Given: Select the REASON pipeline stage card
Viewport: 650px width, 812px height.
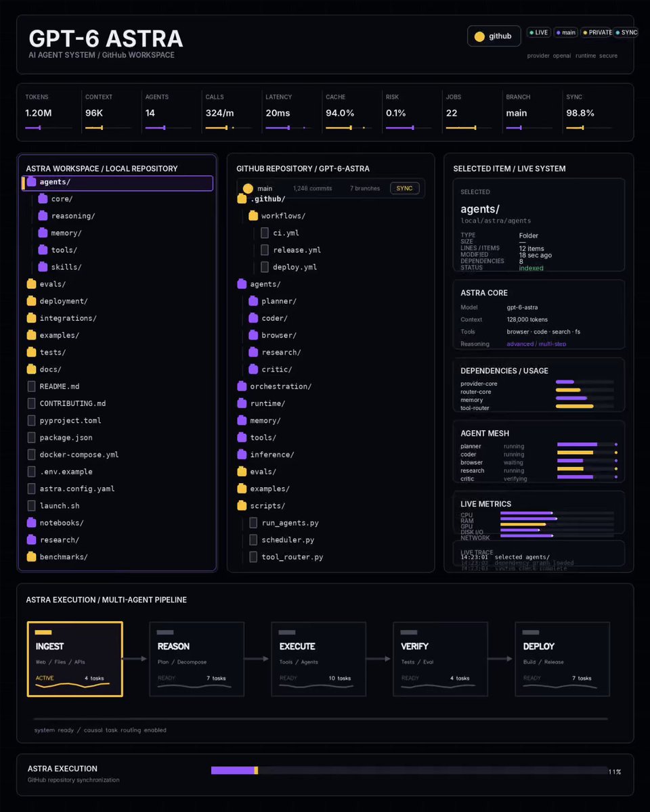Looking at the screenshot, I should [x=197, y=659].
